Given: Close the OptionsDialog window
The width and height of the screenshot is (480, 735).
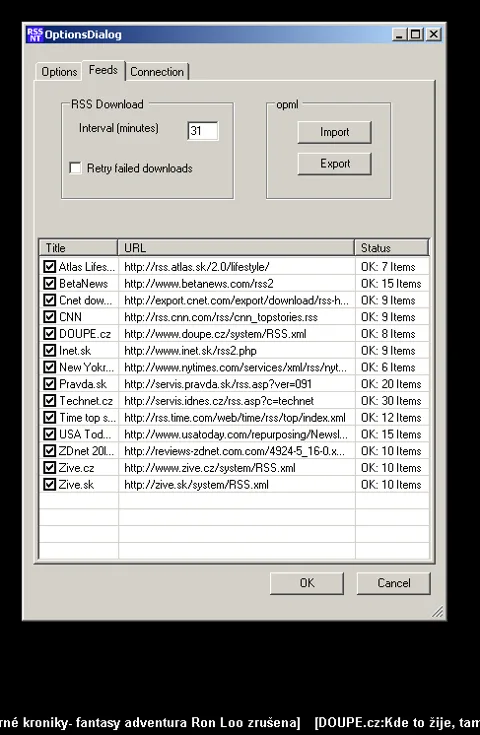Looking at the screenshot, I should pyautogui.click(x=434, y=34).
